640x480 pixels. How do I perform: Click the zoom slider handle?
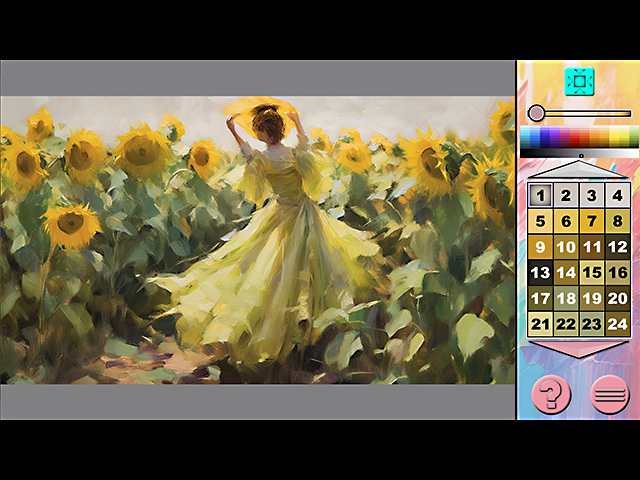(537, 113)
